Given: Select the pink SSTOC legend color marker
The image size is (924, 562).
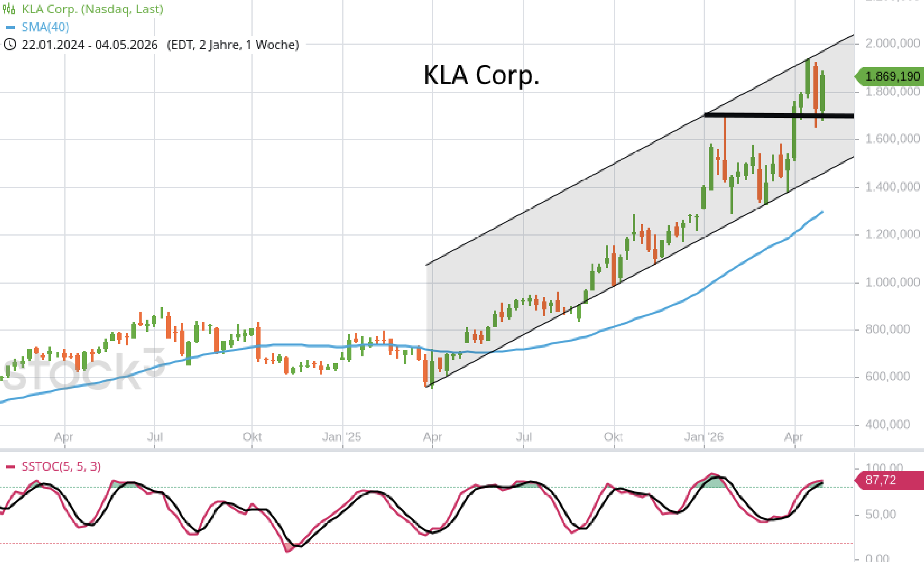Looking at the screenshot, I should [11, 467].
